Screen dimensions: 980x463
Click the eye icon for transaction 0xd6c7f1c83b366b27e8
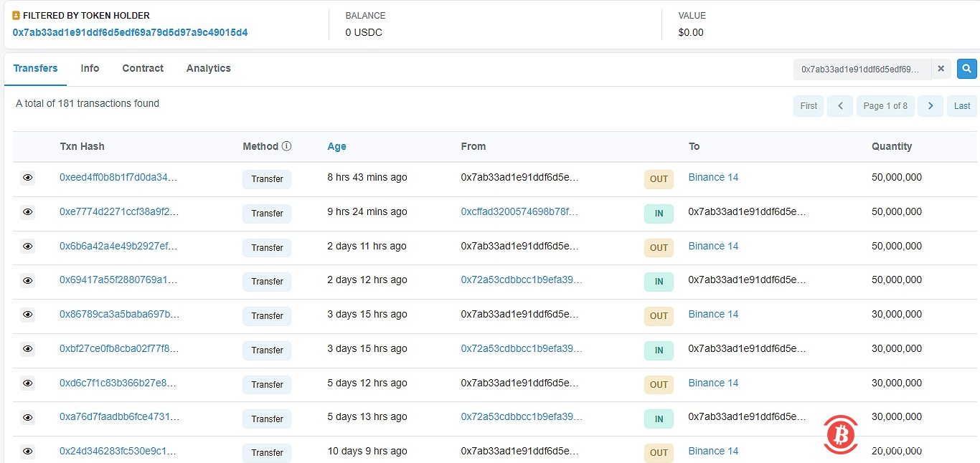click(x=27, y=383)
